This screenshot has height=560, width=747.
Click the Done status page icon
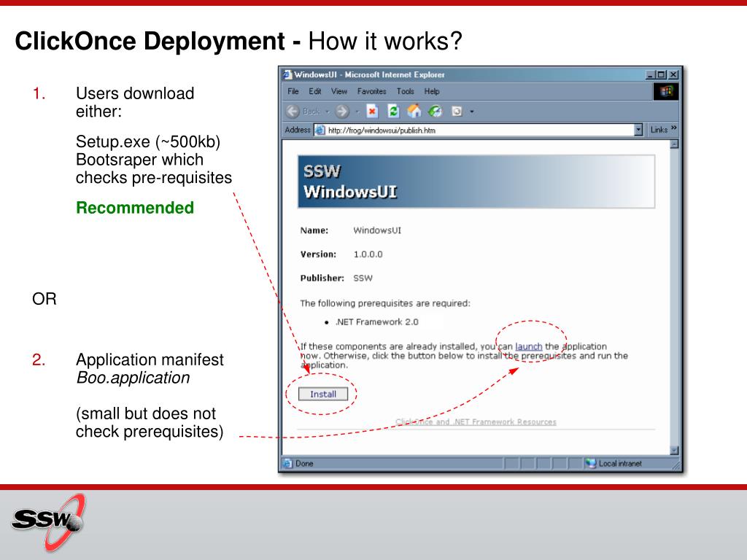pyautogui.click(x=287, y=463)
